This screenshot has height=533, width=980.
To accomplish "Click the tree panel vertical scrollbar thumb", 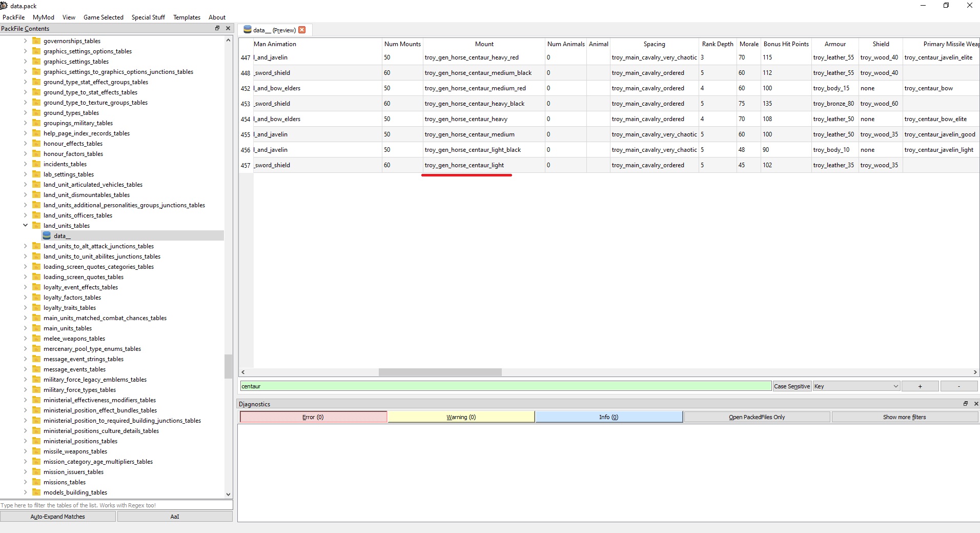I will tap(228, 366).
